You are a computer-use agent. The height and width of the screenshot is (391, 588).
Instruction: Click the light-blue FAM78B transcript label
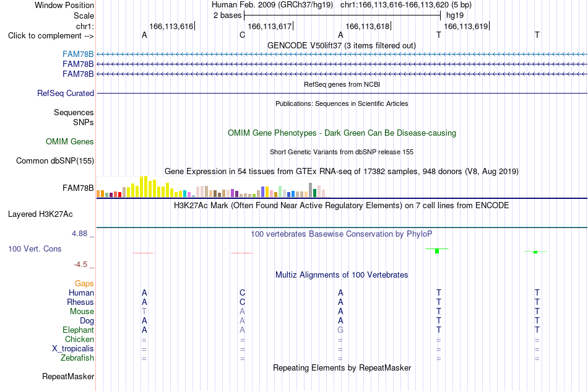tap(78, 54)
